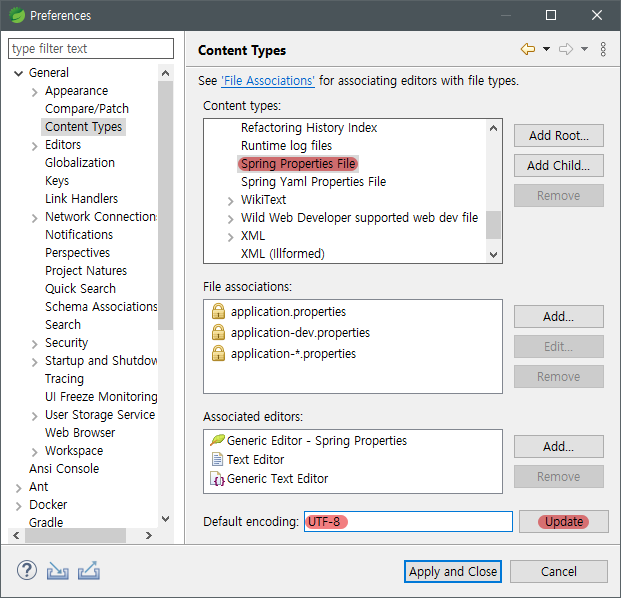Click lock icon beside application-*.properties

pos(218,353)
